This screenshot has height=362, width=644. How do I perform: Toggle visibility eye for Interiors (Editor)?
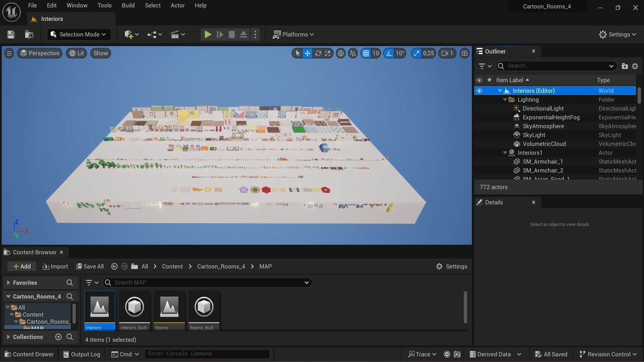[479, 91]
